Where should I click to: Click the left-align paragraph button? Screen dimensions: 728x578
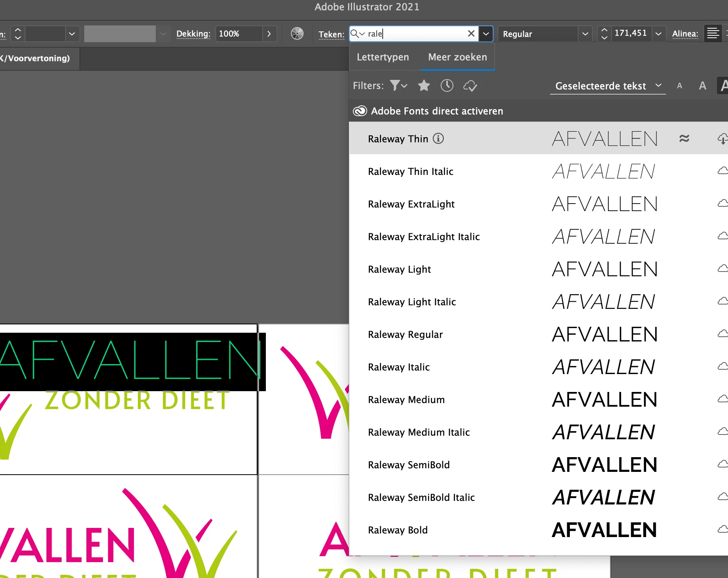[x=713, y=33]
